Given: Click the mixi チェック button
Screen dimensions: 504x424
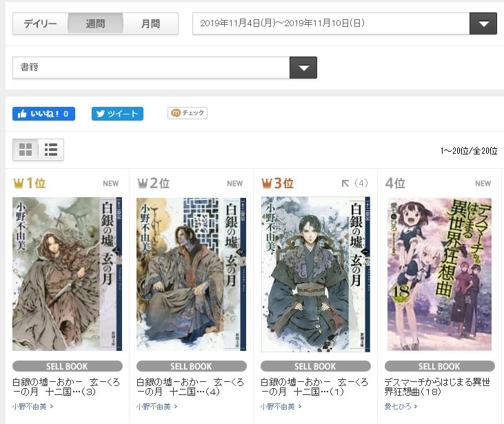Looking at the screenshot, I should pyautogui.click(x=188, y=113).
